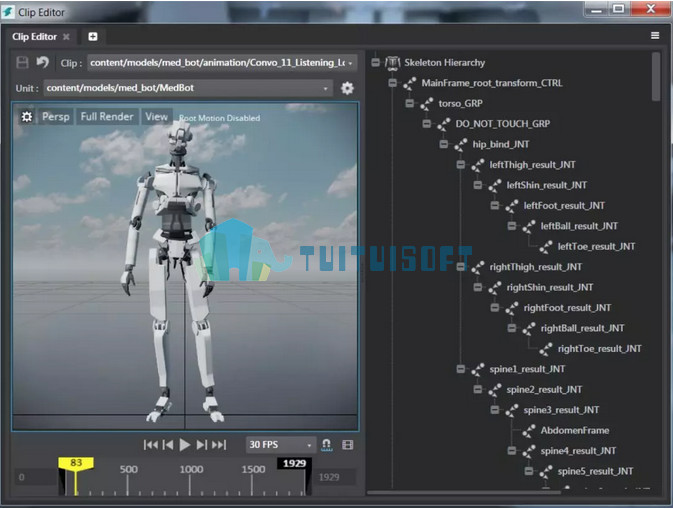Select spine3_result_JNT in hierarchy
Viewport: 673px width, 509px height.
click(561, 410)
